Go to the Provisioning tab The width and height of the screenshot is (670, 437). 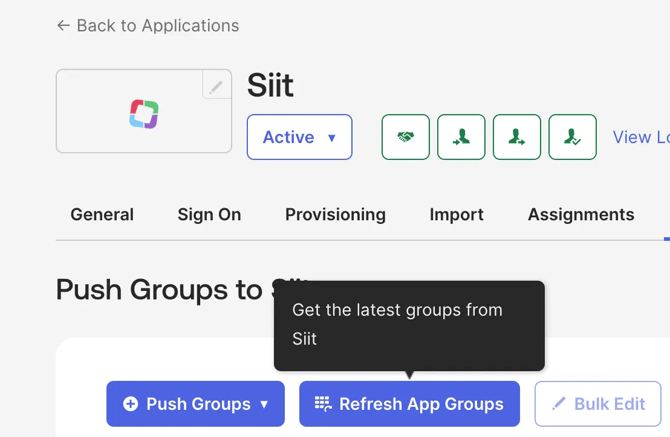[335, 214]
